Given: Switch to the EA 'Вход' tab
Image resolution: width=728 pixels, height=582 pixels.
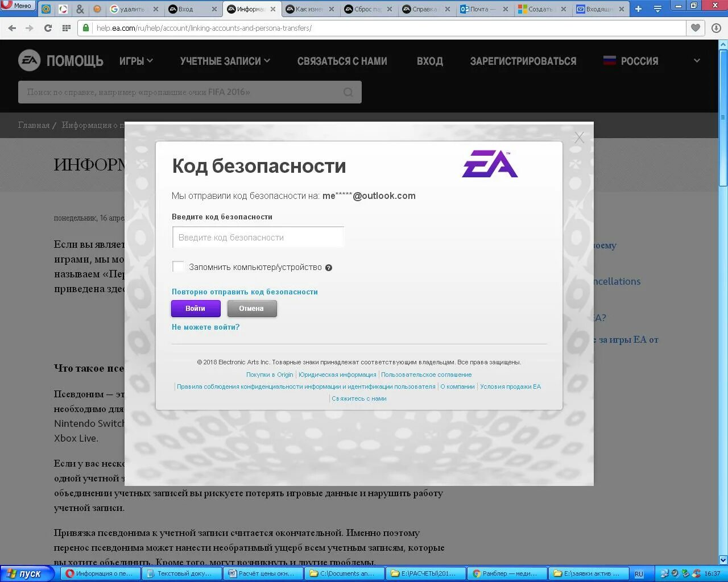Looking at the screenshot, I should pos(193,9).
